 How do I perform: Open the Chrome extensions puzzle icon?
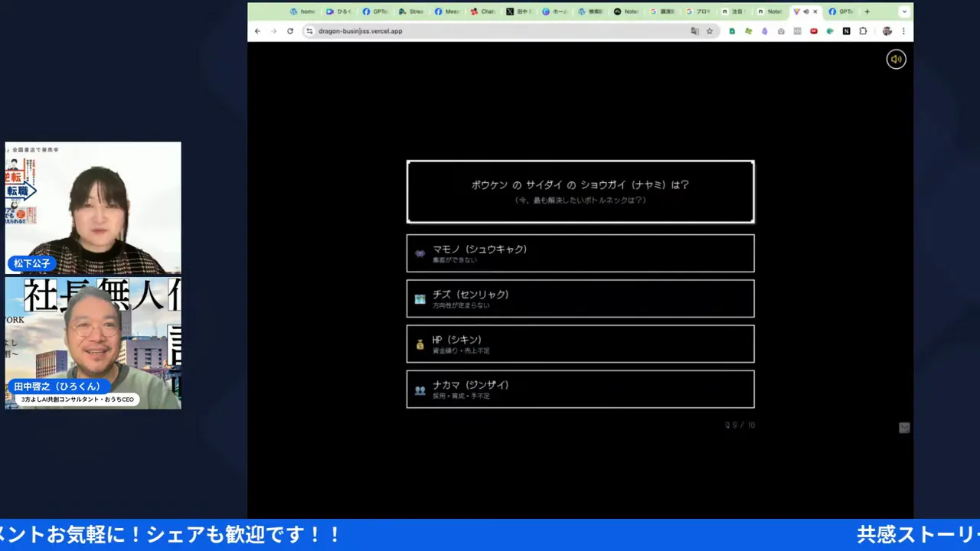click(864, 31)
